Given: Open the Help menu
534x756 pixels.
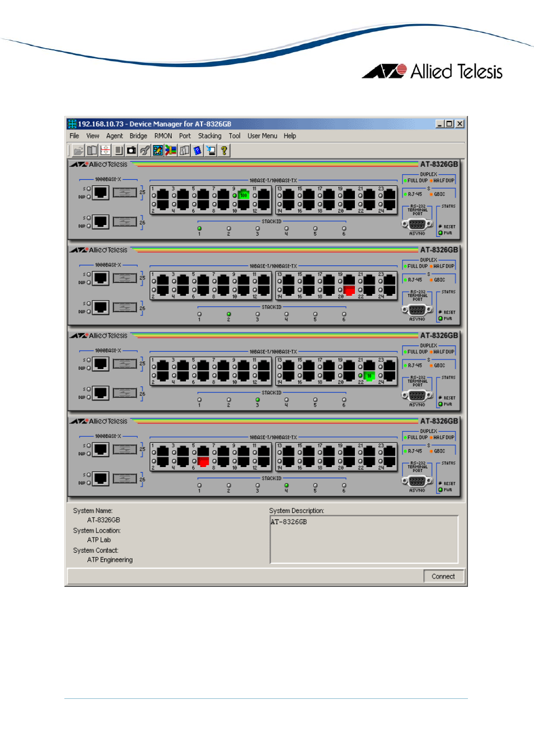Looking at the screenshot, I should click(x=290, y=136).
